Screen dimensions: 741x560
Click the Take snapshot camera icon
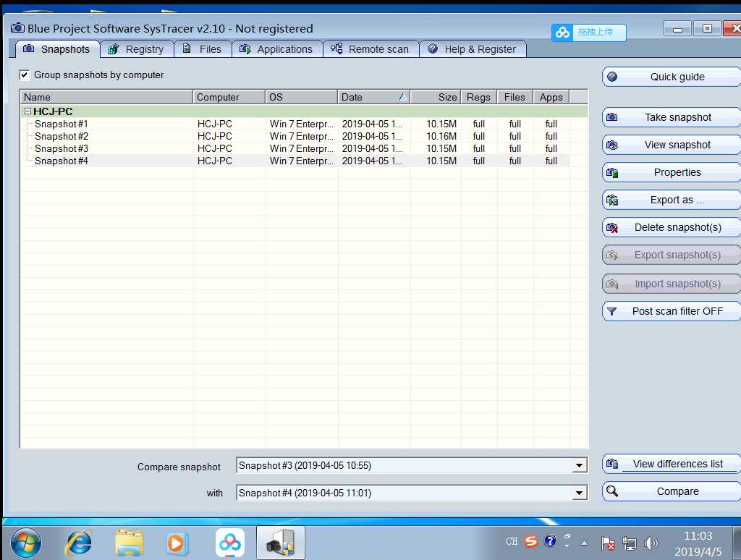point(612,116)
